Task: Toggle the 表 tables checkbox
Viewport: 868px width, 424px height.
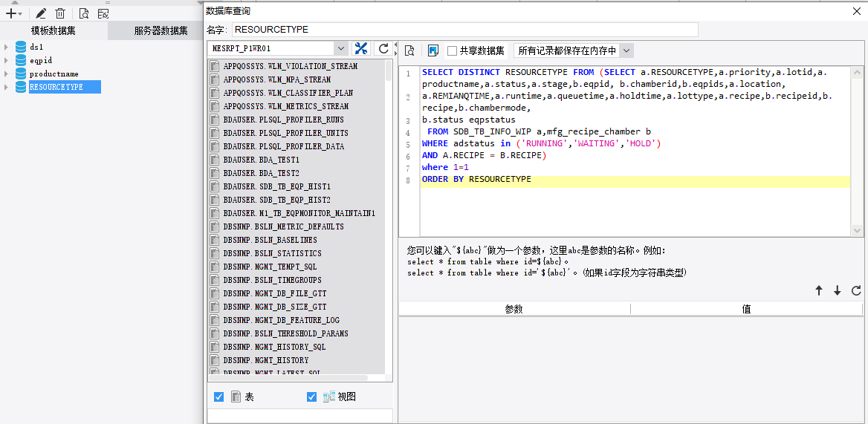Action: pos(218,397)
